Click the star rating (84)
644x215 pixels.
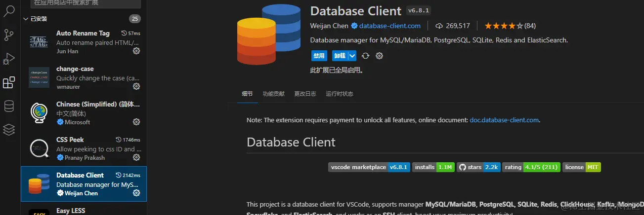tap(510, 26)
